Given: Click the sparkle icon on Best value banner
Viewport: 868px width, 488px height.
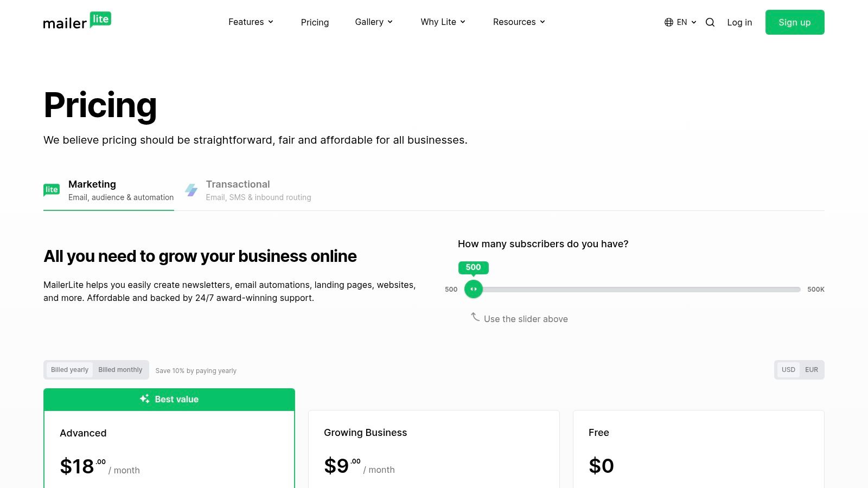Looking at the screenshot, I should (x=144, y=399).
